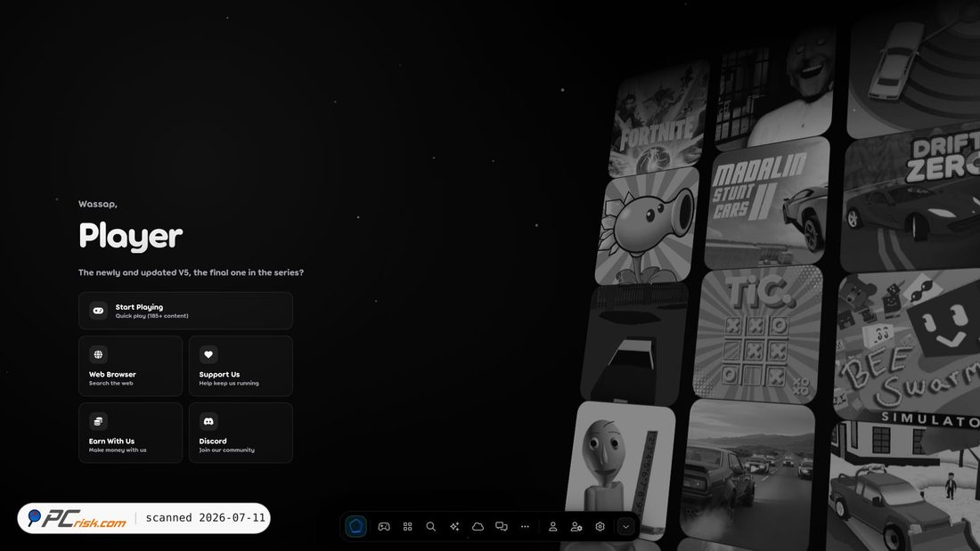The image size is (980, 551).
Task: Click the heart icon on Support Us card
Action: [208, 354]
